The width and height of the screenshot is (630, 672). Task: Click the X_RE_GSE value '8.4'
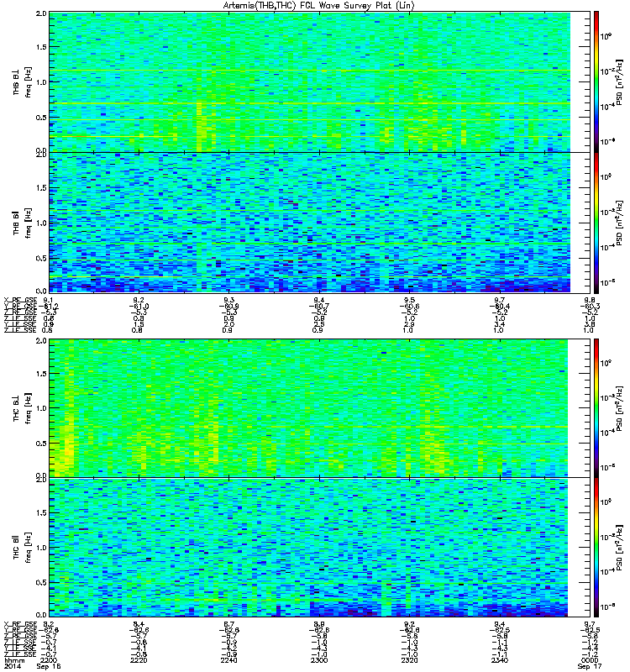coord(139,624)
